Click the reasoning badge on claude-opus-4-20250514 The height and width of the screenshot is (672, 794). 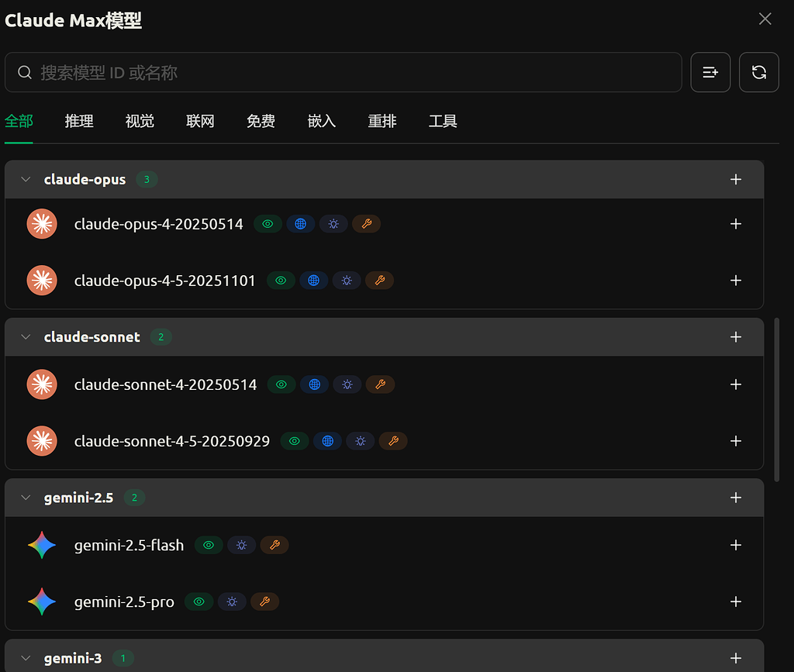click(x=333, y=224)
